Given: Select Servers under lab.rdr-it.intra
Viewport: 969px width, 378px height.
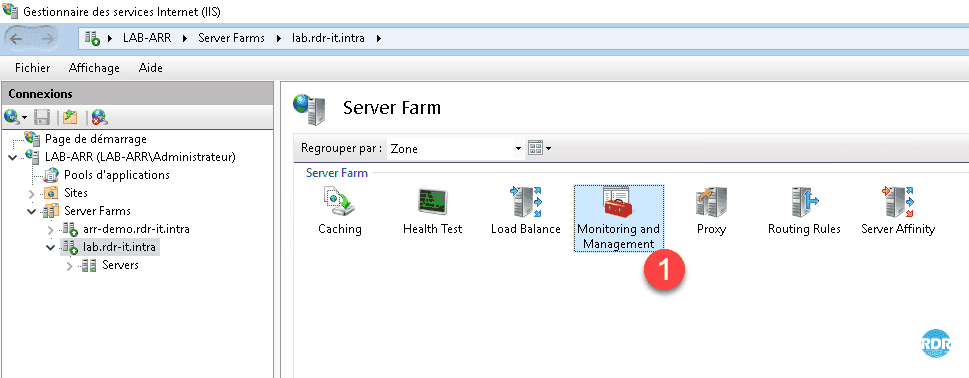Looking at the screenshot, I should pos(120,265).
